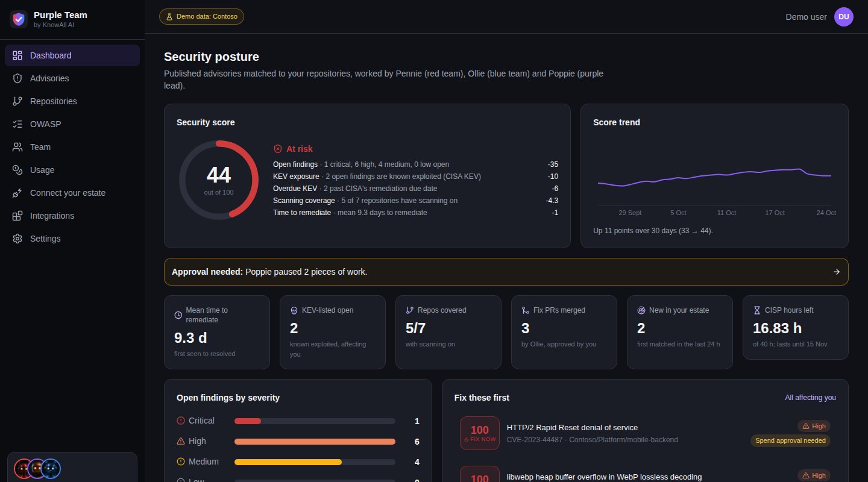The image size is (868, 482).
Task: Click the OWASP checklist icon
Action: 17,124
